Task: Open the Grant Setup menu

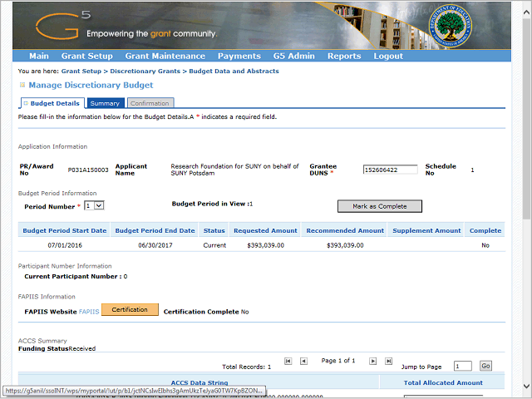Action: (x=86, y=56)
